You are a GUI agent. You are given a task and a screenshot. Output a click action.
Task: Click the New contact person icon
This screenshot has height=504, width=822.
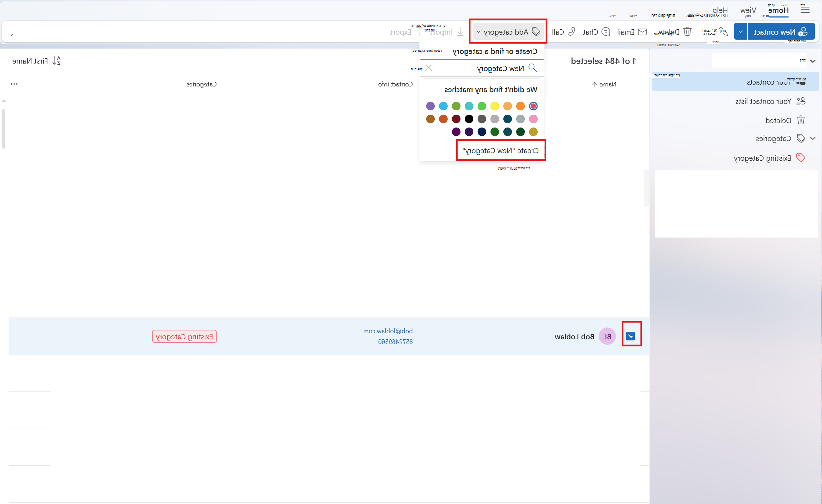pos(802,32)
